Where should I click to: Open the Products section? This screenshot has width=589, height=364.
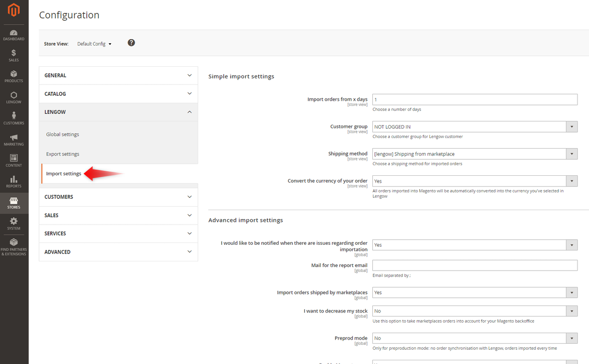click(14, 76)
